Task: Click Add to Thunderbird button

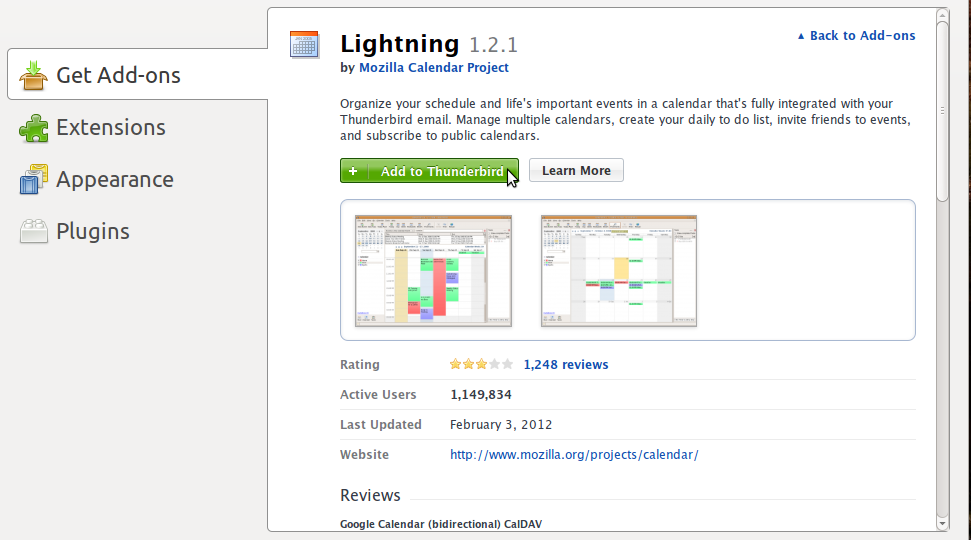Action: pyautogui.click(x=429, y=171)
